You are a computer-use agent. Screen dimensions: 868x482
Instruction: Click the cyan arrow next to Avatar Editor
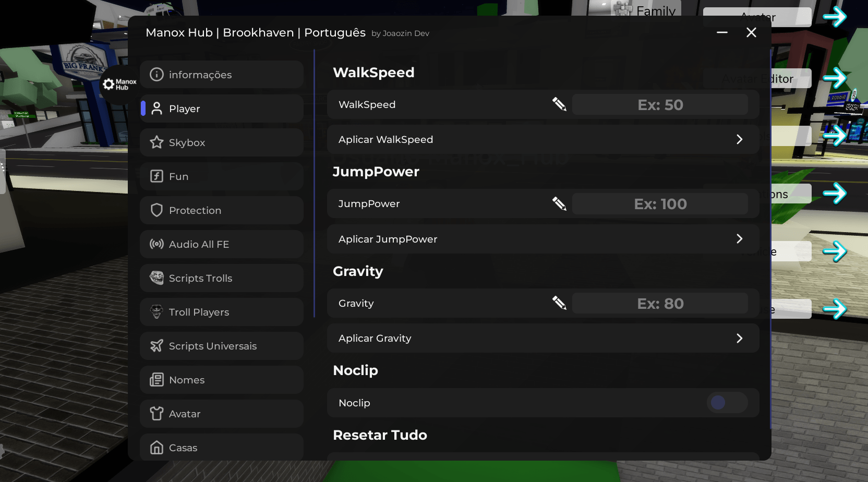tap(835, 78)
